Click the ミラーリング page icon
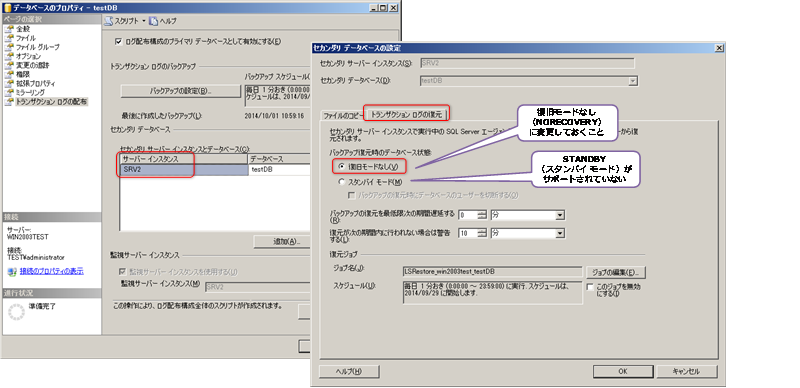800x388 pixels. 9,92
